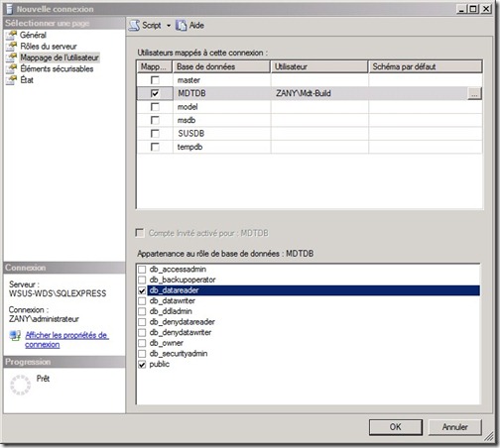The height and width of the screenshot is (448, 500).
Task: Uncheck the MDTDB database mapping box
Action: click(155, 93)
